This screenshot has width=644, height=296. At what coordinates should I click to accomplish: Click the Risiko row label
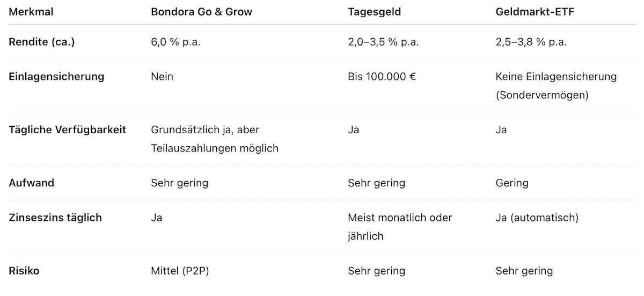tap(24, 271)
